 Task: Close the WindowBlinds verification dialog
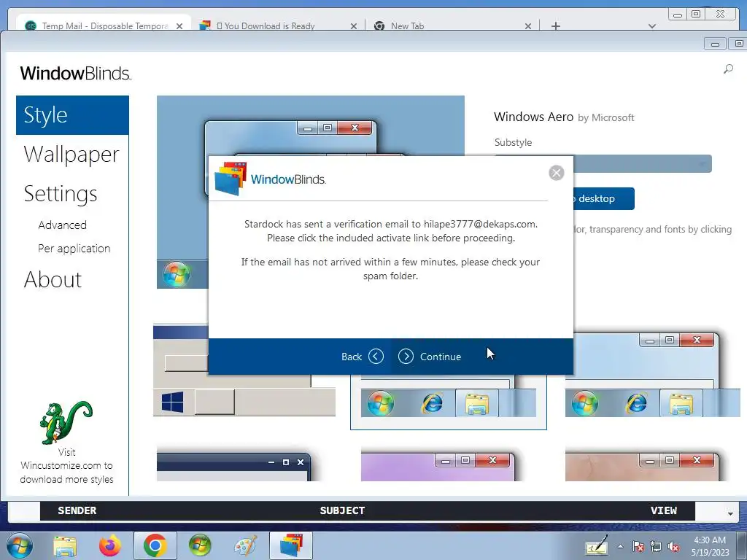tap(556, 172)
